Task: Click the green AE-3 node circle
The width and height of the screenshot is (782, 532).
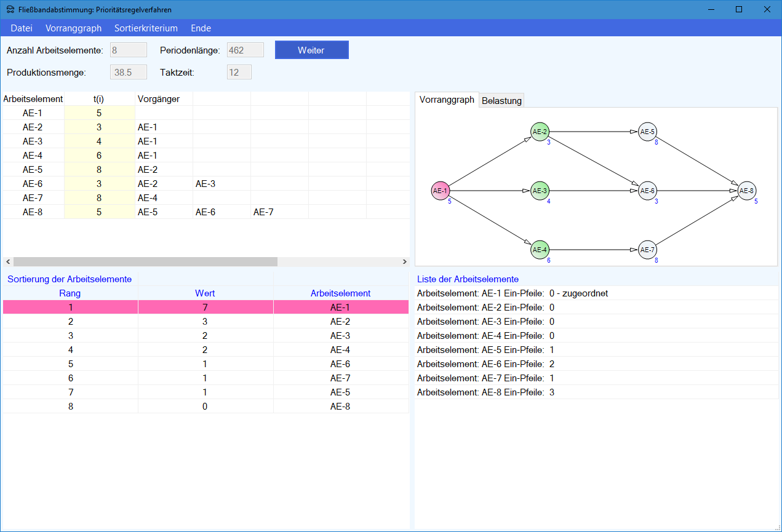Action: click(540, 191)
